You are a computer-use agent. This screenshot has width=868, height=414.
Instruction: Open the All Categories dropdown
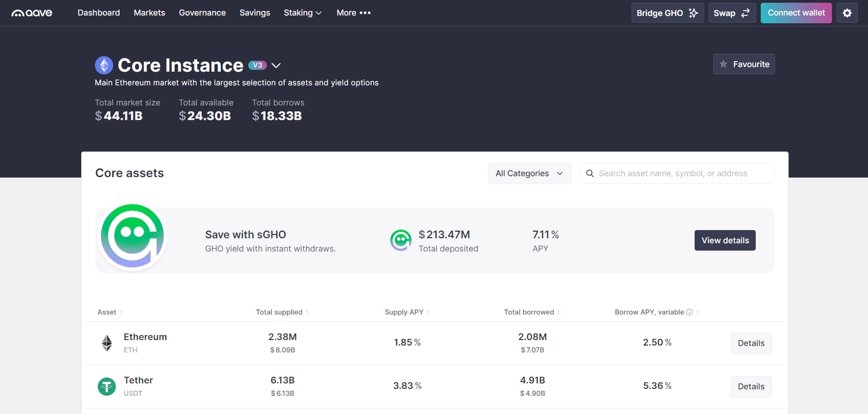tap(529, 173)
